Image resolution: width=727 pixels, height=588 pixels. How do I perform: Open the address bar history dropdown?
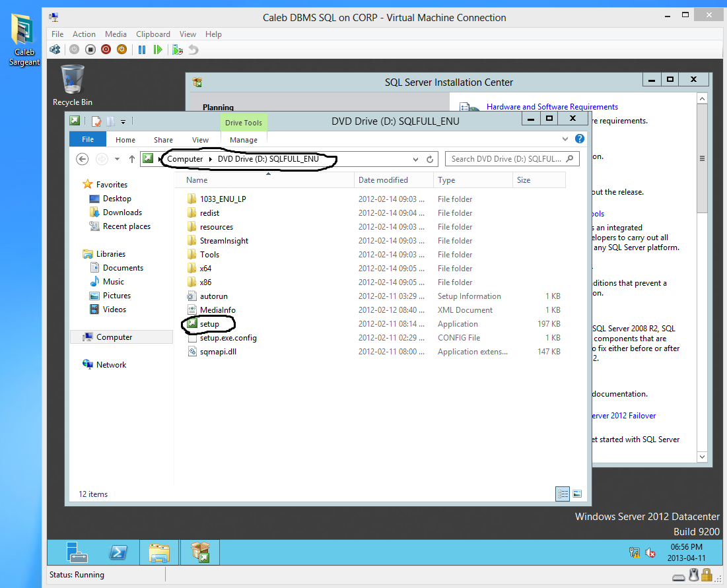tap(415, 160)
